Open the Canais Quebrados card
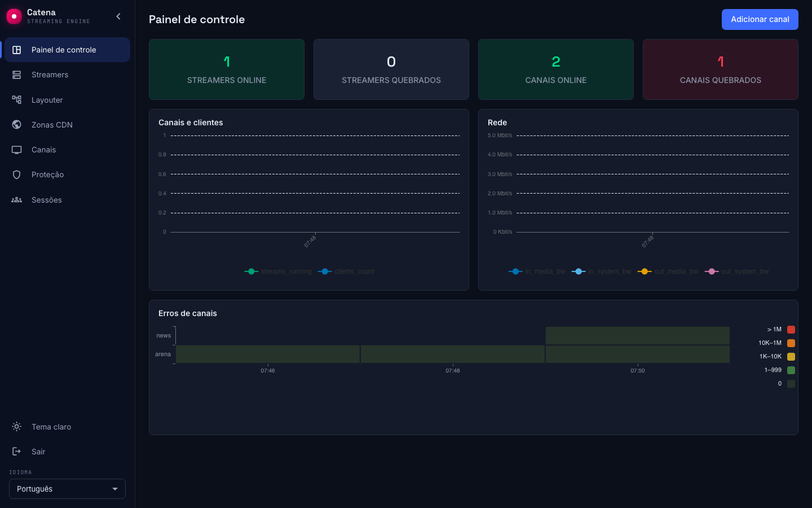Image resolution: width=812 pixels, height=508 pixels. [721, 69]
